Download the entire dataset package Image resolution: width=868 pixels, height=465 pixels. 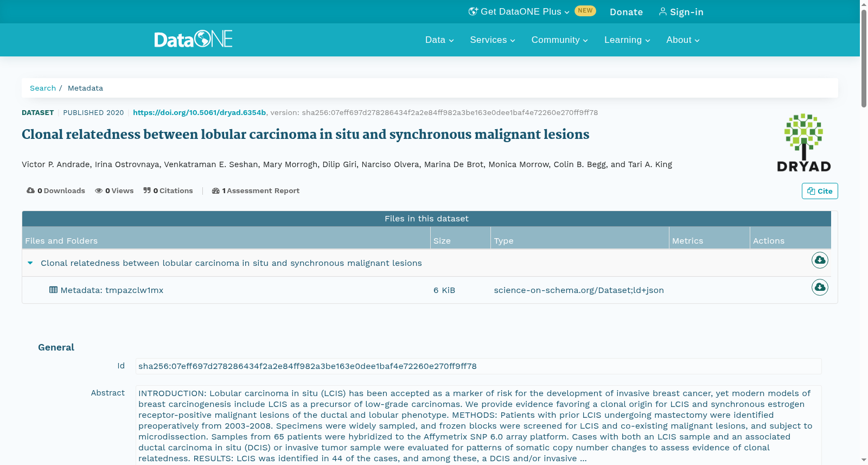pyautogui.click(x=820, y=260)
